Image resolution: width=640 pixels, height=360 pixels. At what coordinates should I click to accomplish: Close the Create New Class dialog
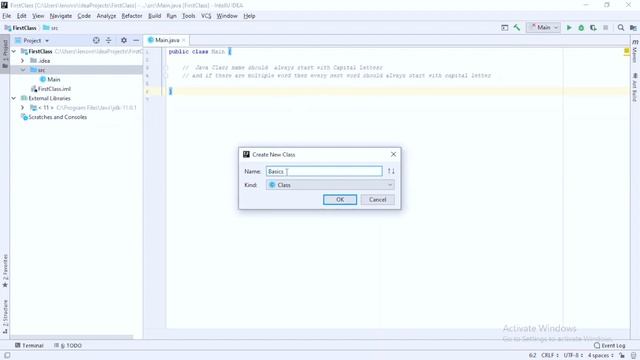(393, 154)
